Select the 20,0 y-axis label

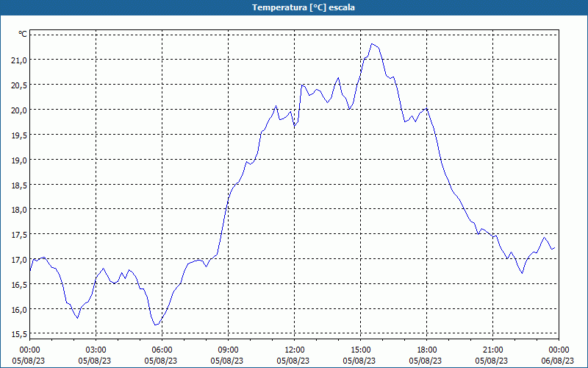tap(19, 110)
